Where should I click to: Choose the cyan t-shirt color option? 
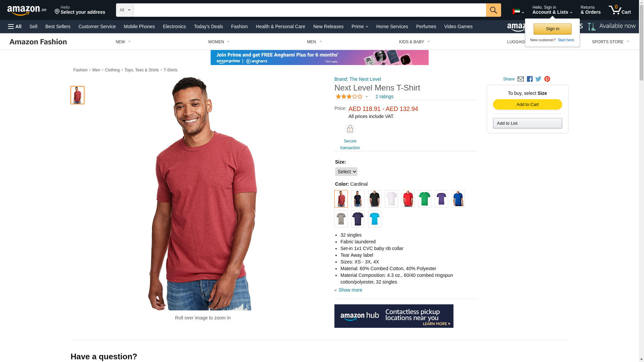375,219
